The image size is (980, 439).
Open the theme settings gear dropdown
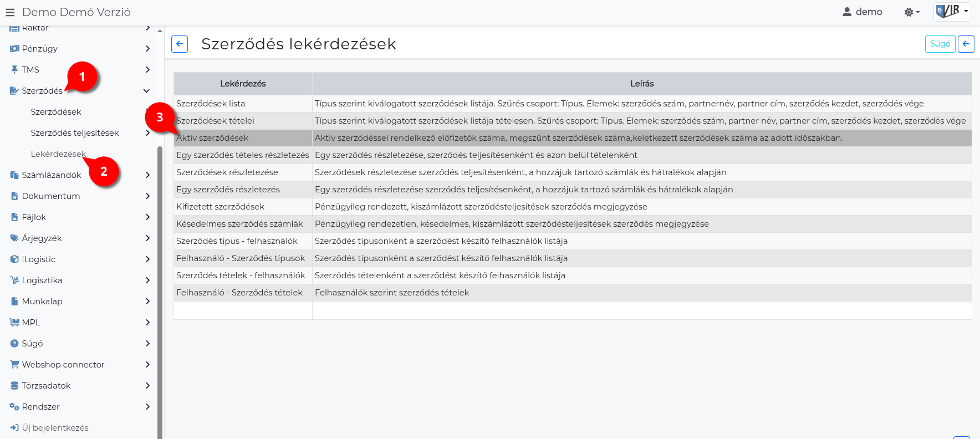[911, 12]
